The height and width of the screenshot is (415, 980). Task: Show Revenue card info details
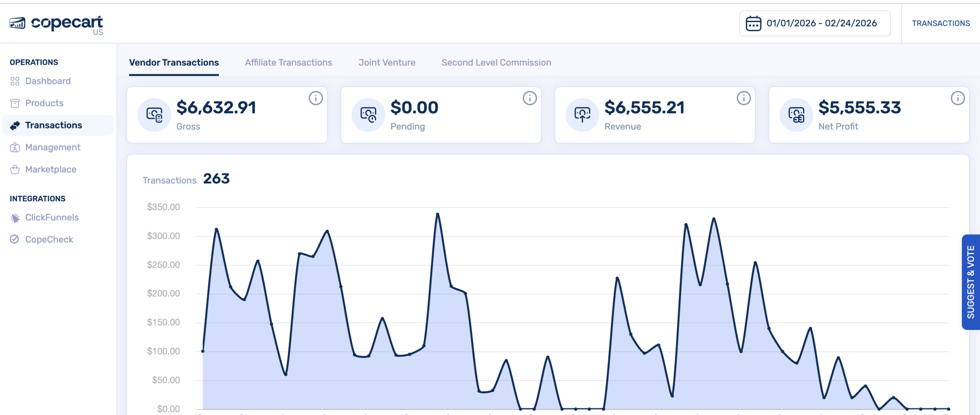[743, 98]
